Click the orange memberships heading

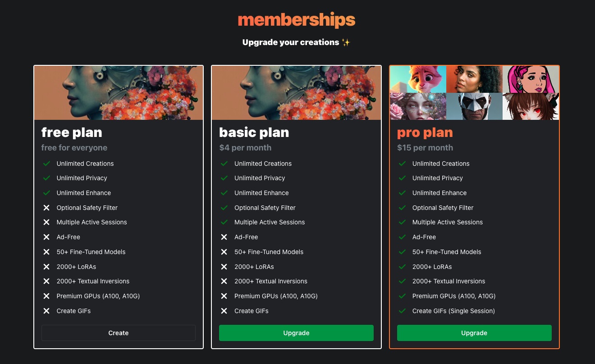[x=297, y=20]
